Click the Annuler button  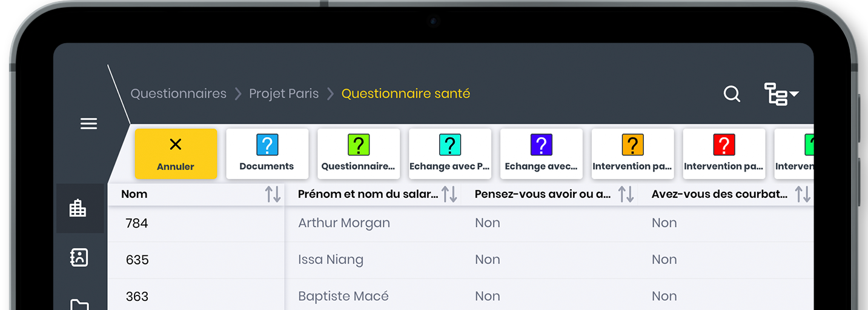click(176, 153)
